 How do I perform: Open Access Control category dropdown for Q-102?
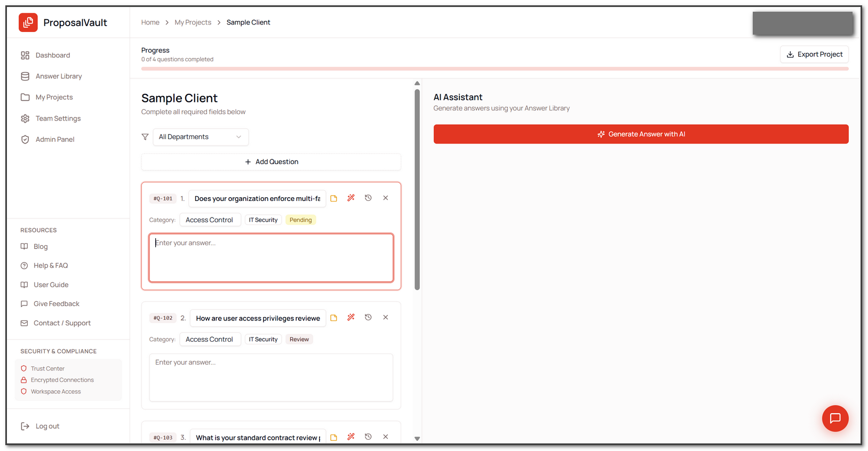tap(210, 340)
